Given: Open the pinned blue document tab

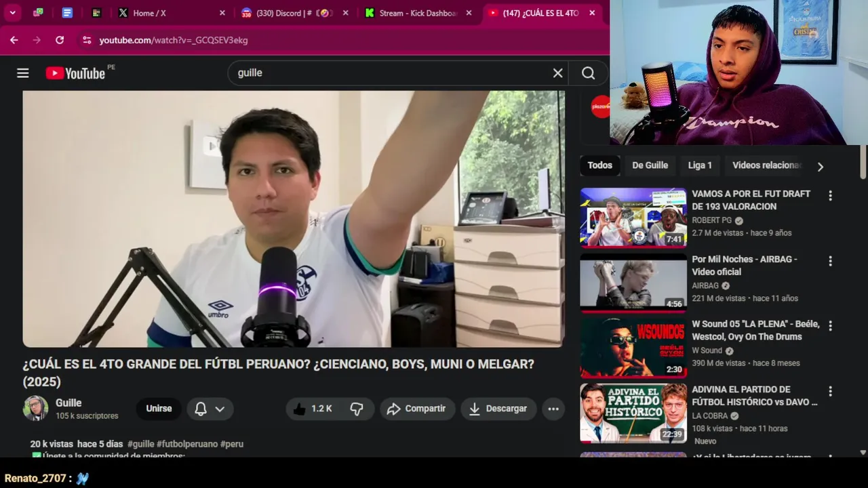Looking at the screenshot, I should pos(67,13).
